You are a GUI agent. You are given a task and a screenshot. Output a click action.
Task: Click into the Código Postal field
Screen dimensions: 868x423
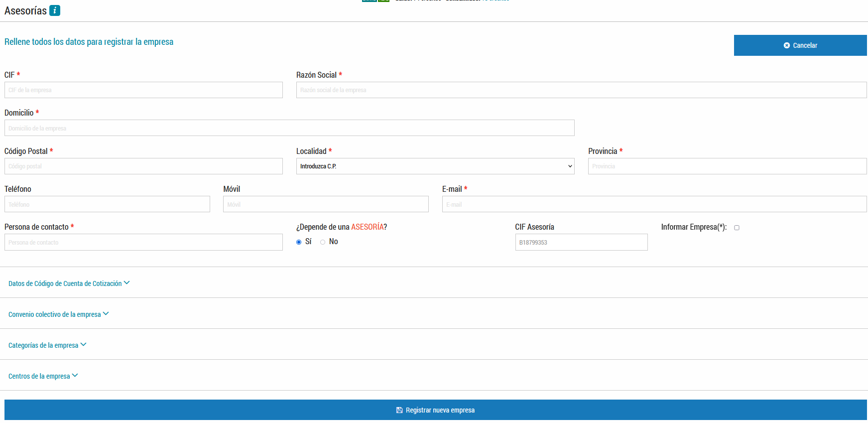(x=143, y=166)
